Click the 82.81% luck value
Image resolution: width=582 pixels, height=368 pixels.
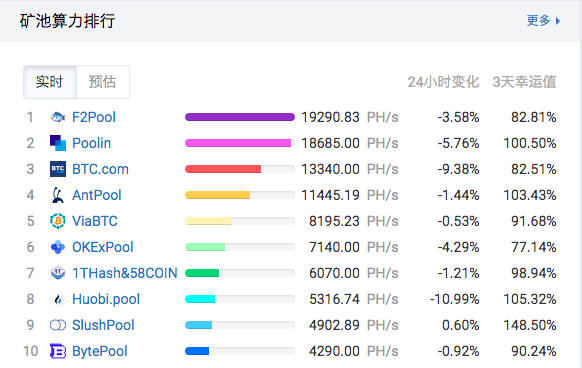click(534, 117)
